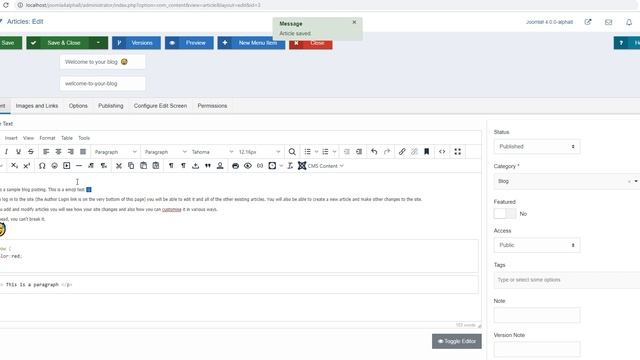The height and width of the screenshot is (360, 640).
Task: Open the notifications bell
Action: tap(629, 22)
